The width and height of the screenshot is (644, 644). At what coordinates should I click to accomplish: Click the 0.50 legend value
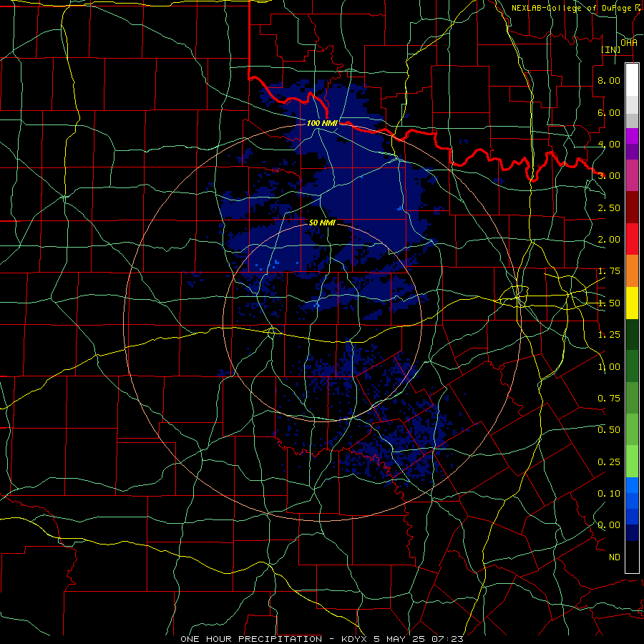coord(609,430)
